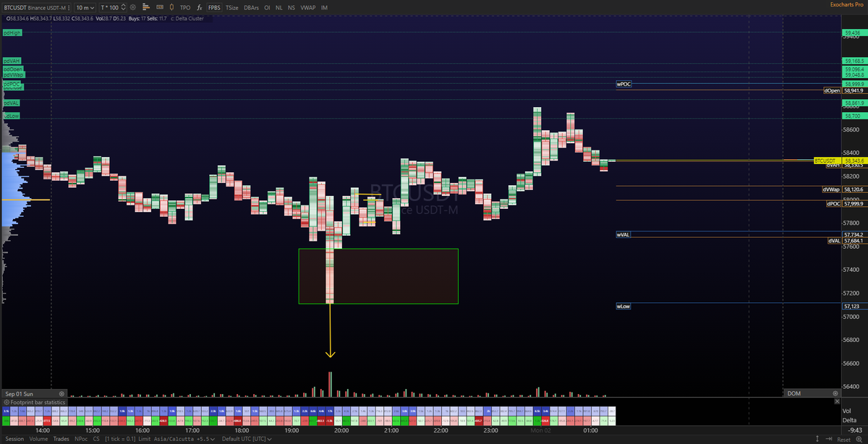Viewport: 868px width, 444px height.
Task: Select NPoc in the bottom bar
Action: [81, 439]
